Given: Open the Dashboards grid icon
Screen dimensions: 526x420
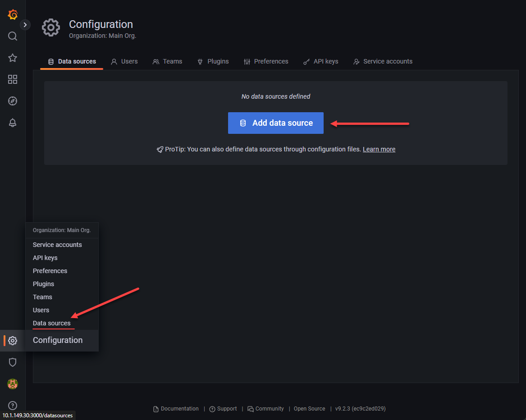Looking at the screenshot, I should (13, 79).
